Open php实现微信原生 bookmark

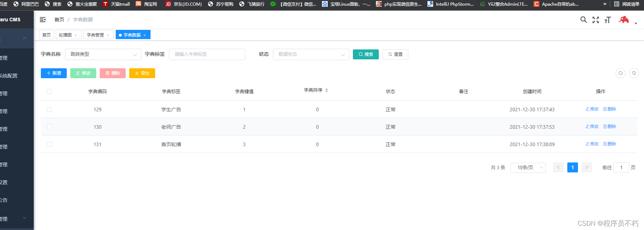pyautogui.click(x=399, y=4)
